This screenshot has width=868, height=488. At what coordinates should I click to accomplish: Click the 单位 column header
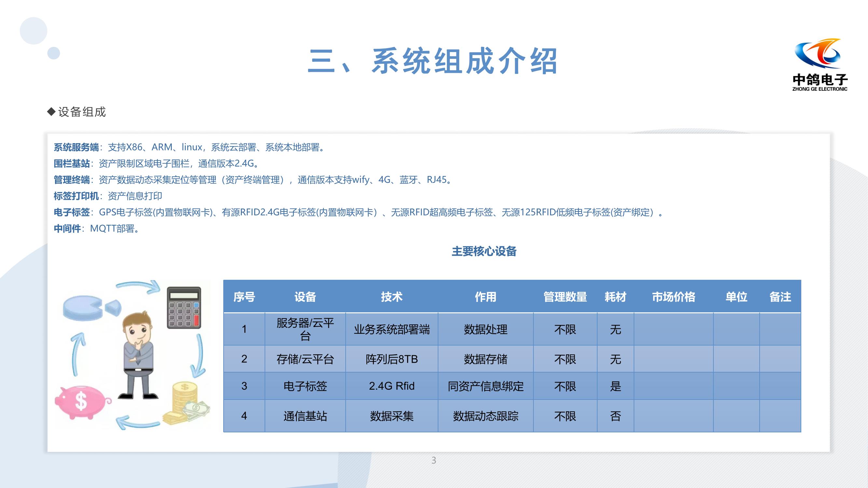click(736, 297)
